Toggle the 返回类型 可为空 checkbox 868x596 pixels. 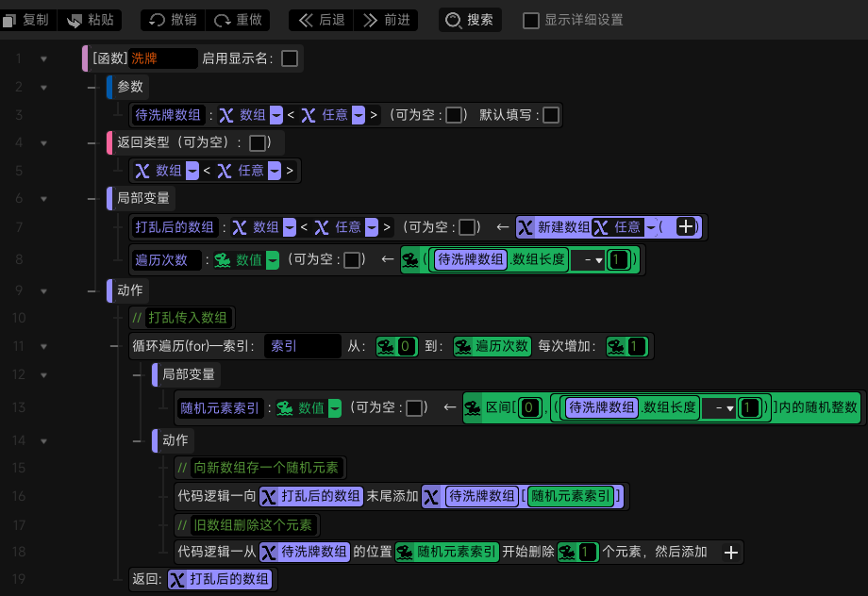[258, 142]
